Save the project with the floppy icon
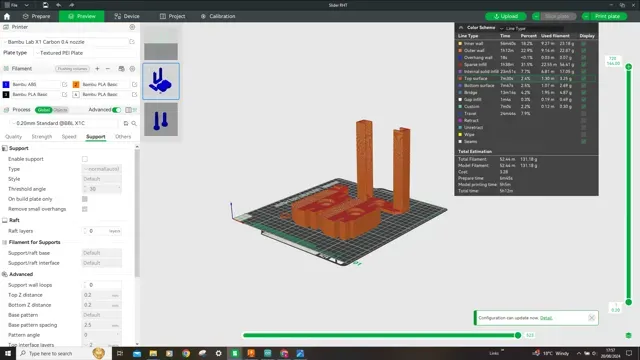Image resolution: width=640 pixels, height=360 pixels. (45, 5)
